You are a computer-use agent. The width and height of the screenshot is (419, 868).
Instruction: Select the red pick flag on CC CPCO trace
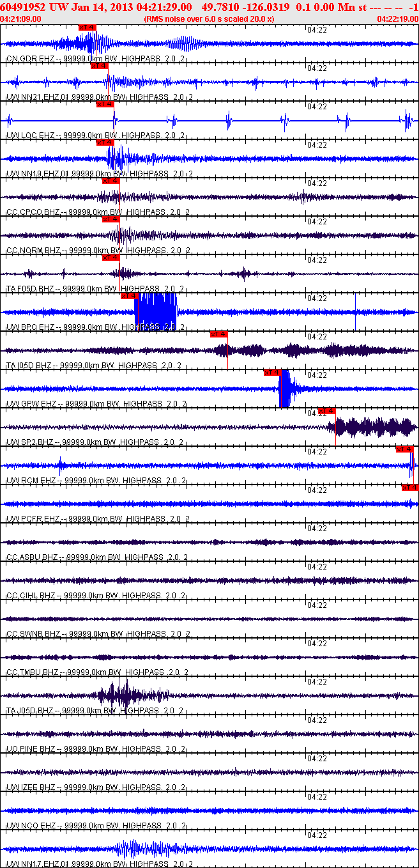click(x=110, y=181)
